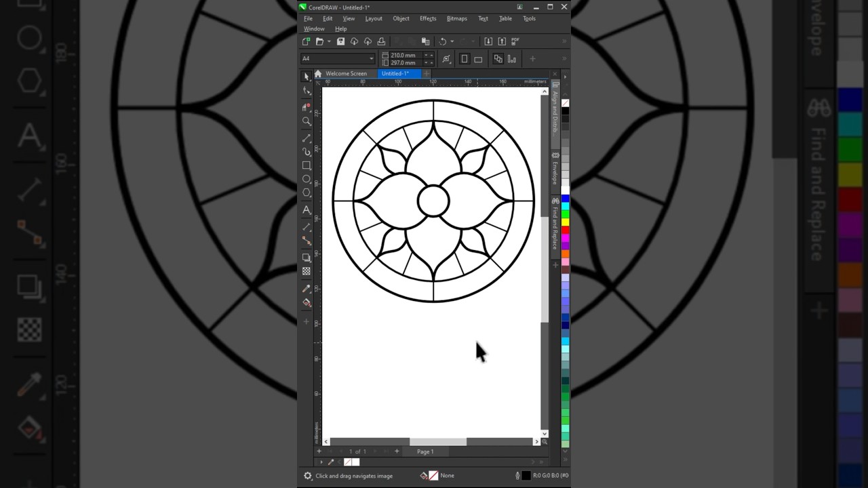The image size is (868, 488).
Task: Click the Autofit page icon
Action: (446, 59)
